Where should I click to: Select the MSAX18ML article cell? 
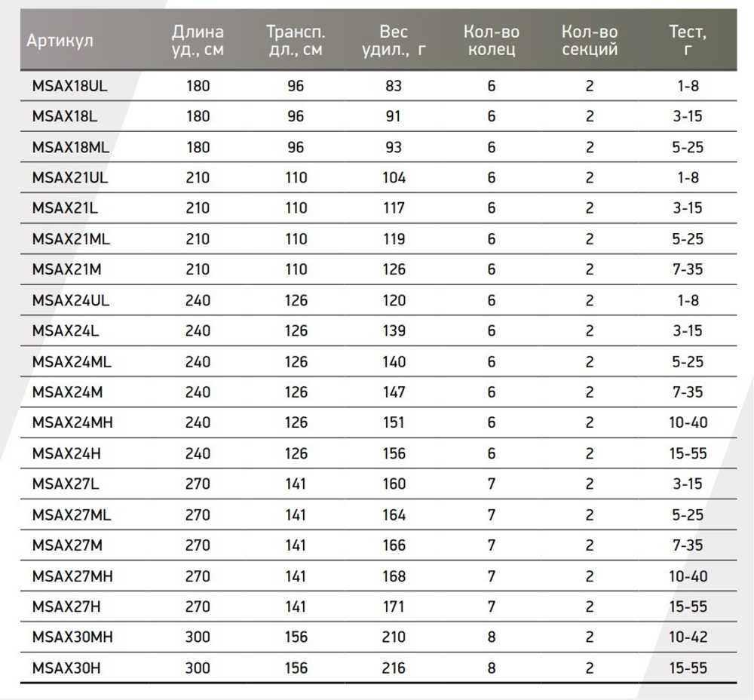click(70, 147)
